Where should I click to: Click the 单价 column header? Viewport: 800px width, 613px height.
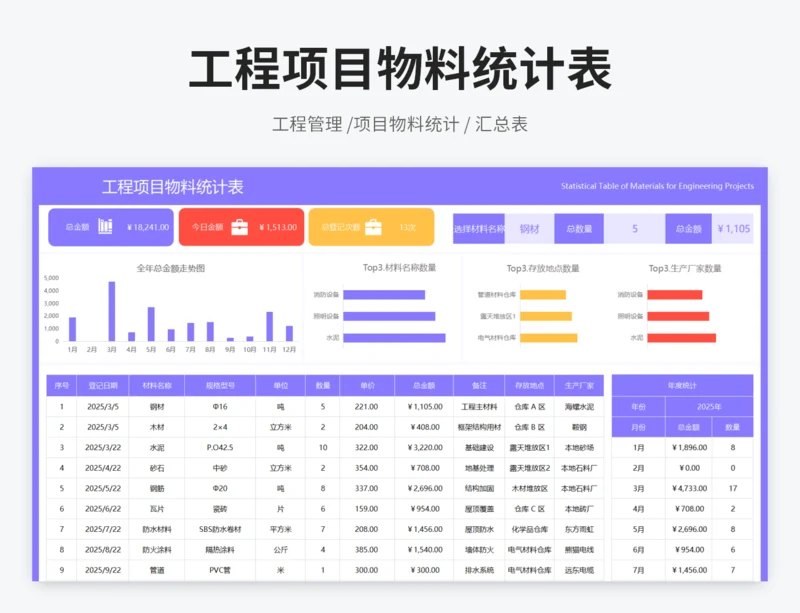[x=367, y=385]
